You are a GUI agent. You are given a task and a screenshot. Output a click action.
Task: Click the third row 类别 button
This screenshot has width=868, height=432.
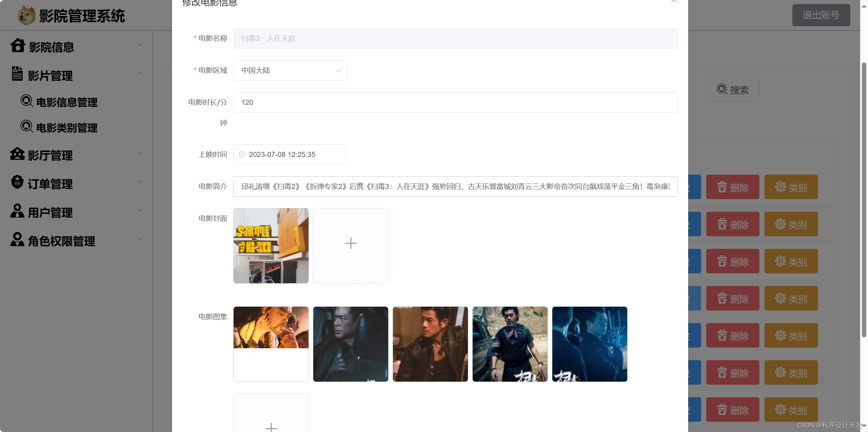click(791, 261)
